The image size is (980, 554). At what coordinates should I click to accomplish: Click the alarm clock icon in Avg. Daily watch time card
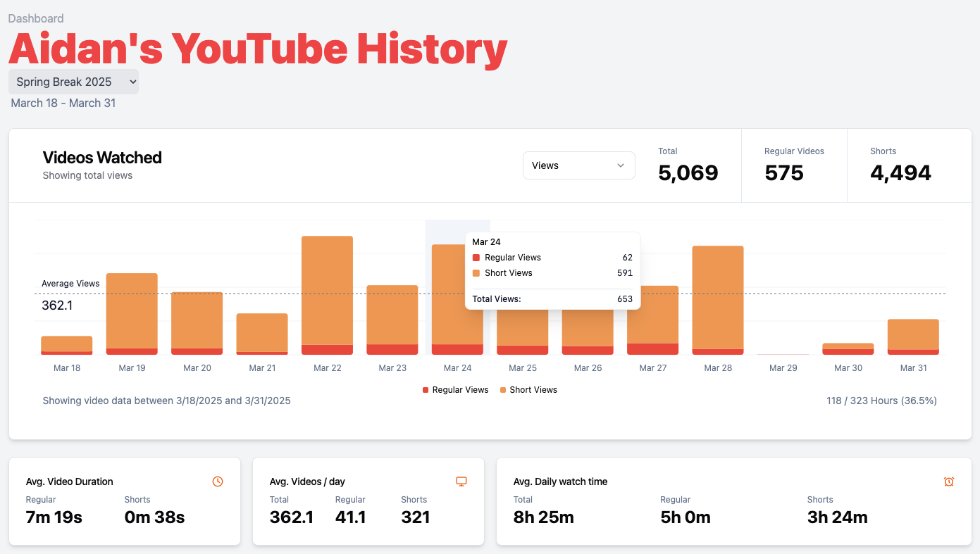(x=949, y=481)
